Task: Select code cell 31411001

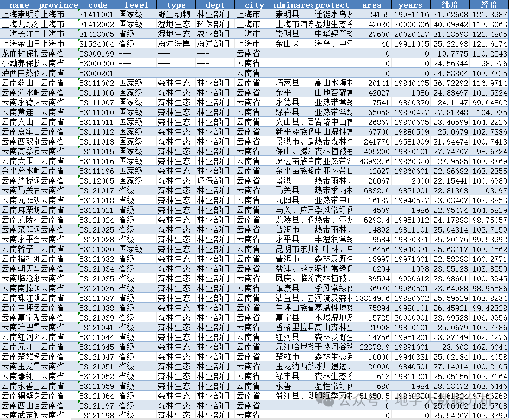Action: click(x=98, y=15)
